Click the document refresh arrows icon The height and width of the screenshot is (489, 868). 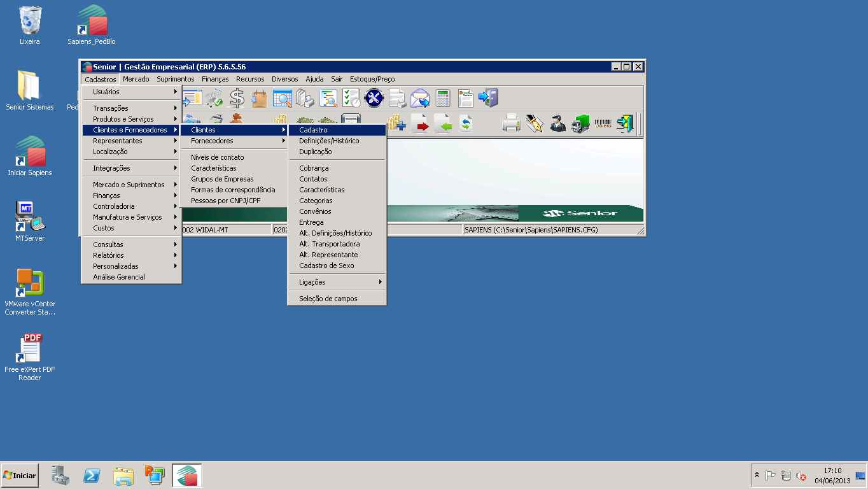(x=466, y=123)
